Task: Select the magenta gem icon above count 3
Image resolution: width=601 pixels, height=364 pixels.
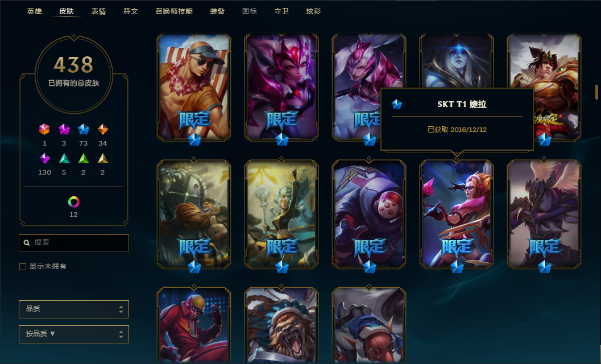Action: [x=64, y=129]
